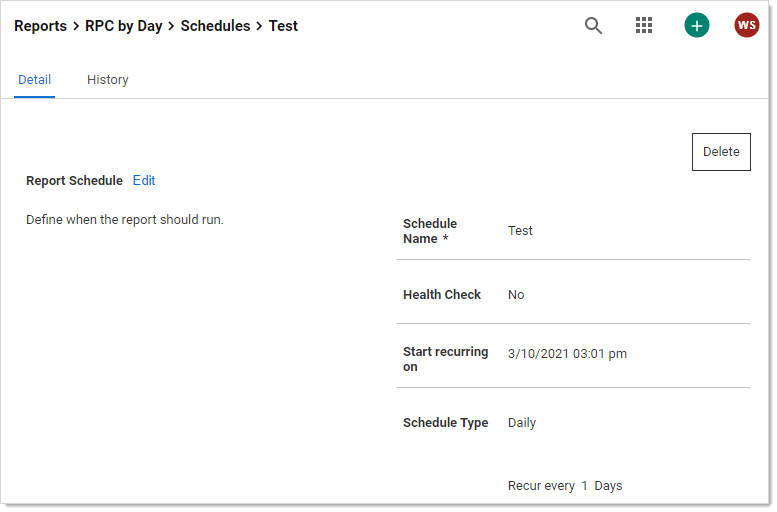
Task: Click the Schedule Name value Test
Action: pyautogui.click(x=520, y=231)
